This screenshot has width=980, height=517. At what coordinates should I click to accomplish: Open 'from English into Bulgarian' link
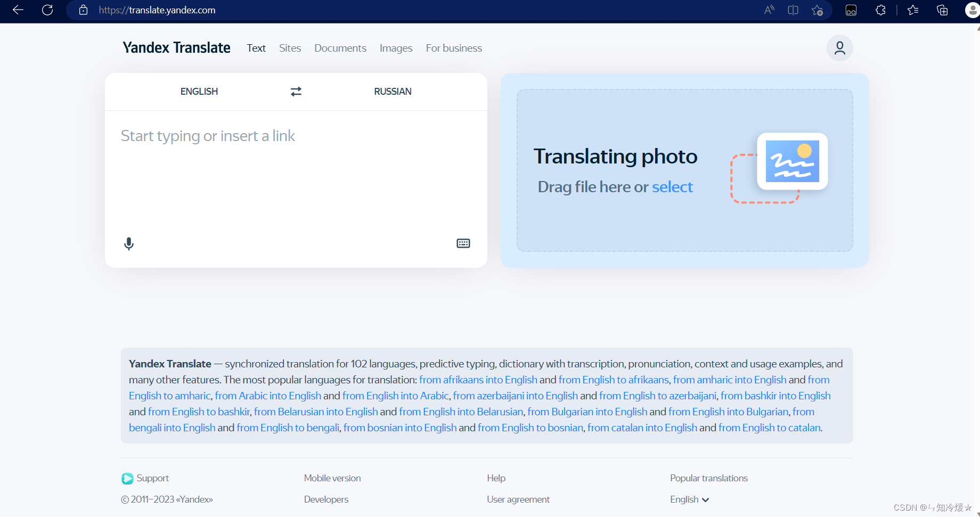729,412
